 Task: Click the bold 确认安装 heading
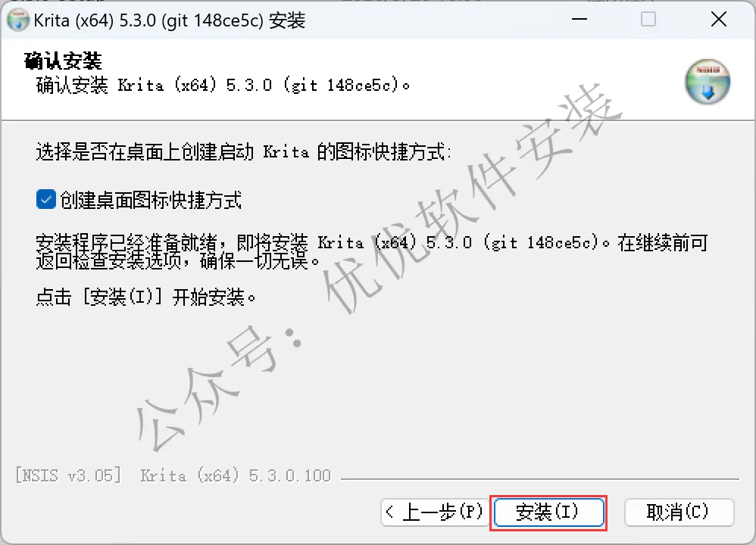point(63,61)
